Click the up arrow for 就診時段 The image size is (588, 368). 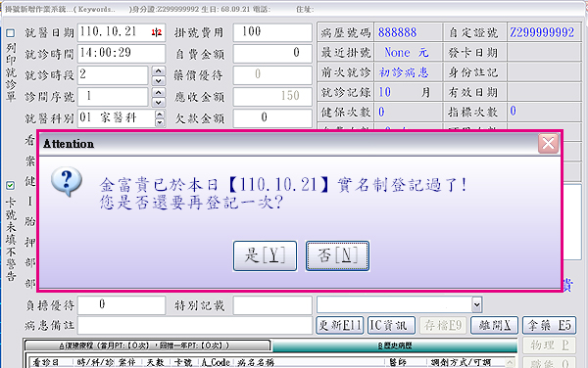point(159,71)
